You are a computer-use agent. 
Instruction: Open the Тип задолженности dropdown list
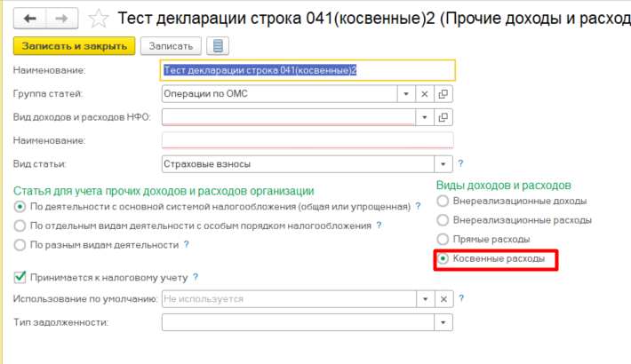(443, 321)
